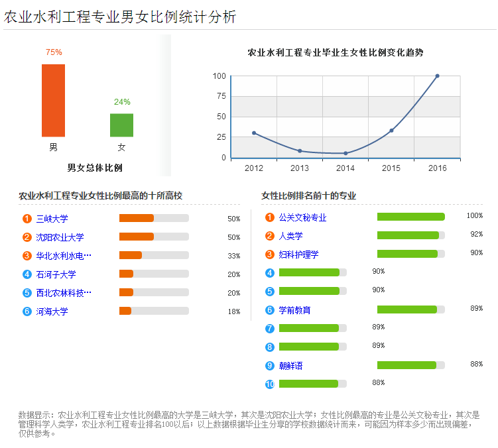The image size is (498, 448).
Task: Click rank 3 badge beside 妇科护理学
Action: pyautogui.click(x=270, y=254)
